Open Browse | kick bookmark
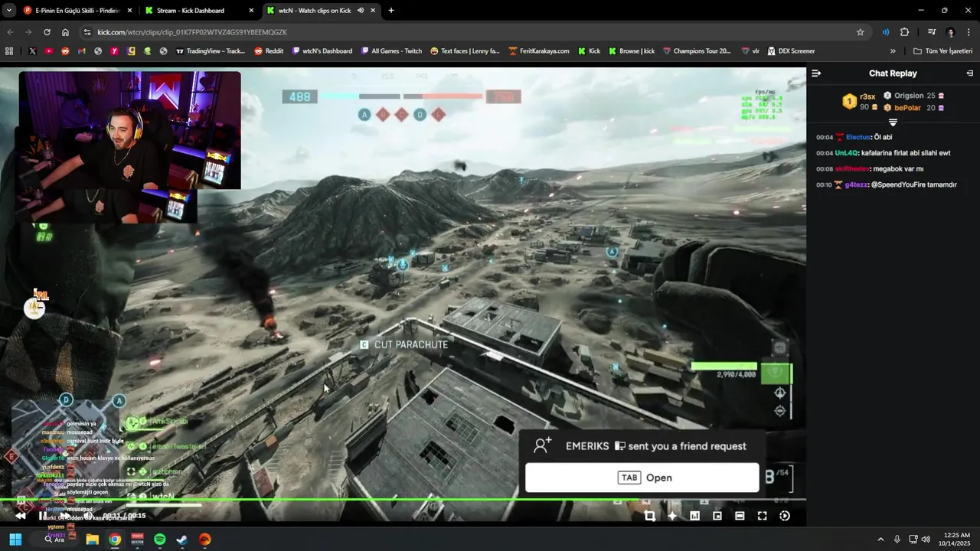 pos(632,51)
